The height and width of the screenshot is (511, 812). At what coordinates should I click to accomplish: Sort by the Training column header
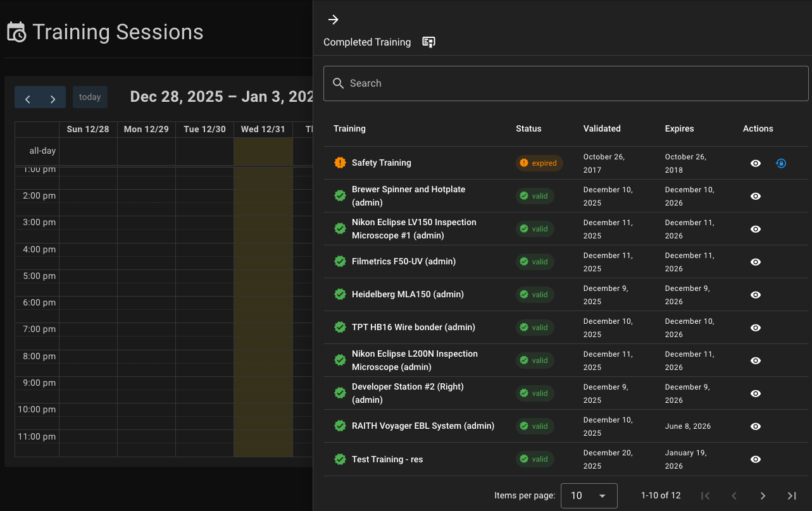pos(349,128)
